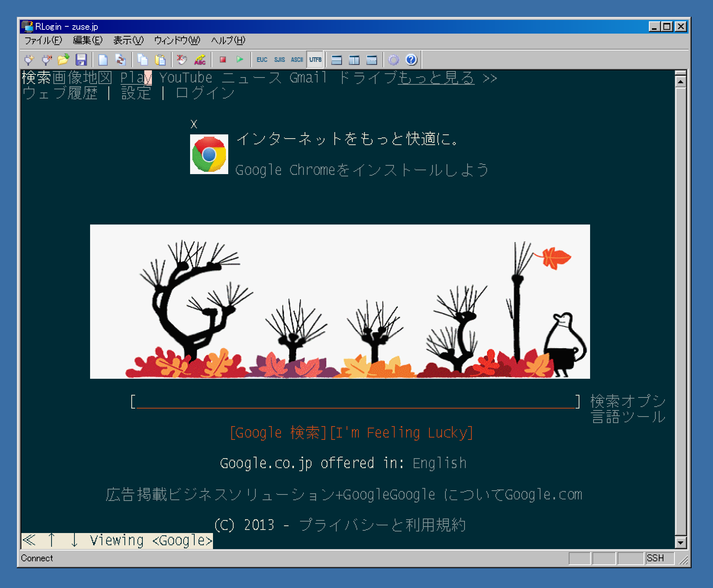Paste using the clipboard icon
The width and height of the screenshot is (713, 588).
pyautogui.click(x=160, y=60)
